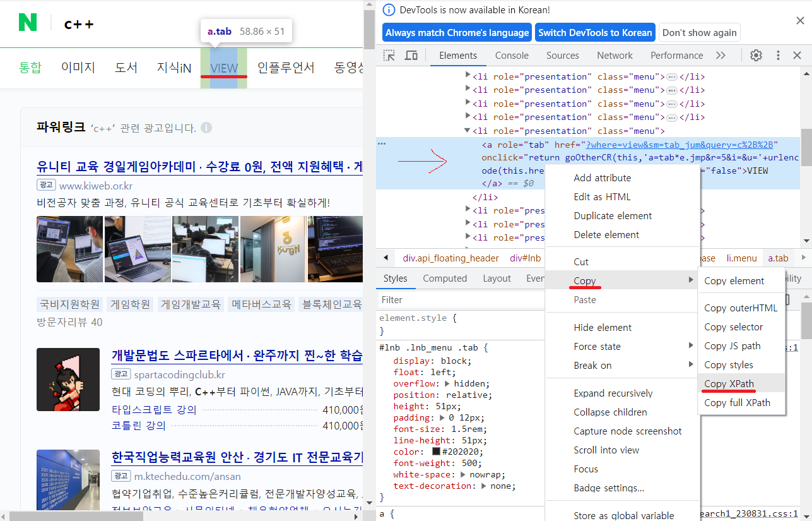
Task: Close the DevTools panel with X
Action: pyautogui.click(x=797, y=56)
